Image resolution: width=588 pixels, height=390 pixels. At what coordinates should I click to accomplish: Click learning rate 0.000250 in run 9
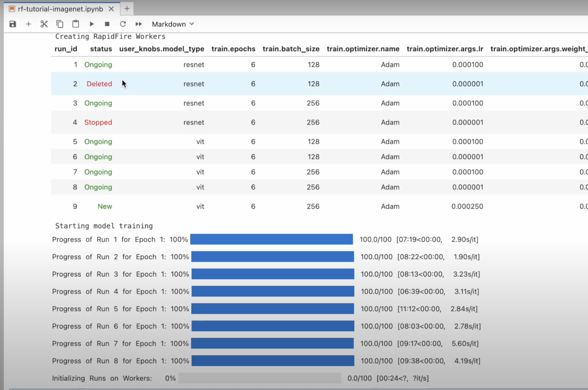[467, 206]
